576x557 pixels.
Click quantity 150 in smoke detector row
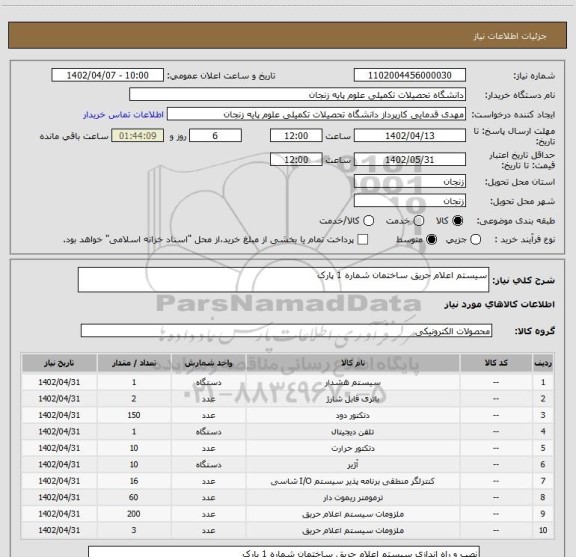134,415
